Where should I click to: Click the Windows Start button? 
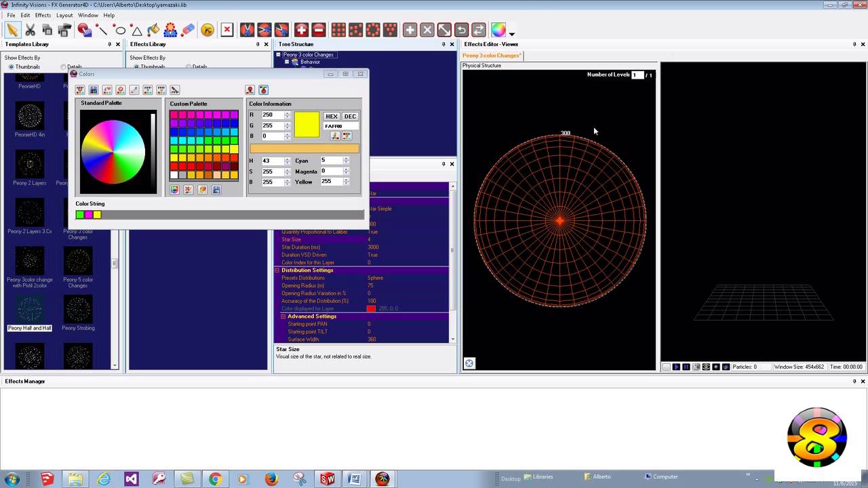12,479
